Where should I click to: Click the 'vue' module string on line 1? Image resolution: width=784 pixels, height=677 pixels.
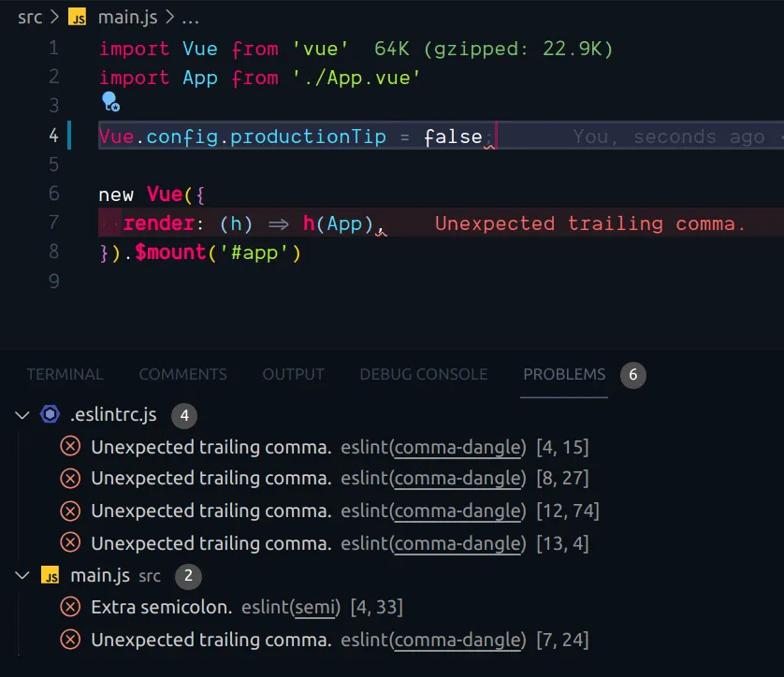pyautogui.click(x=320, y=49)
